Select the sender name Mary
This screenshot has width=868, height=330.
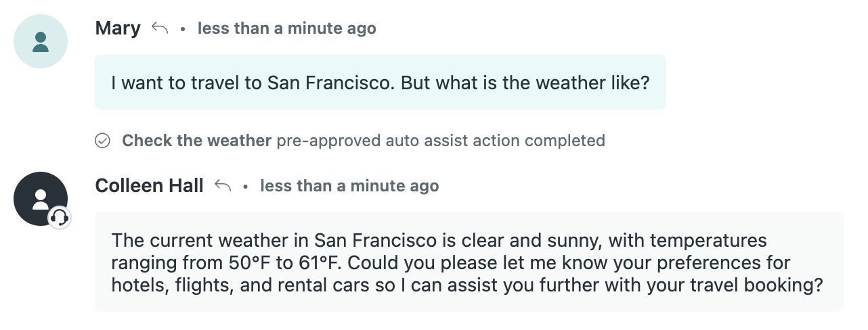click(118, 28)
